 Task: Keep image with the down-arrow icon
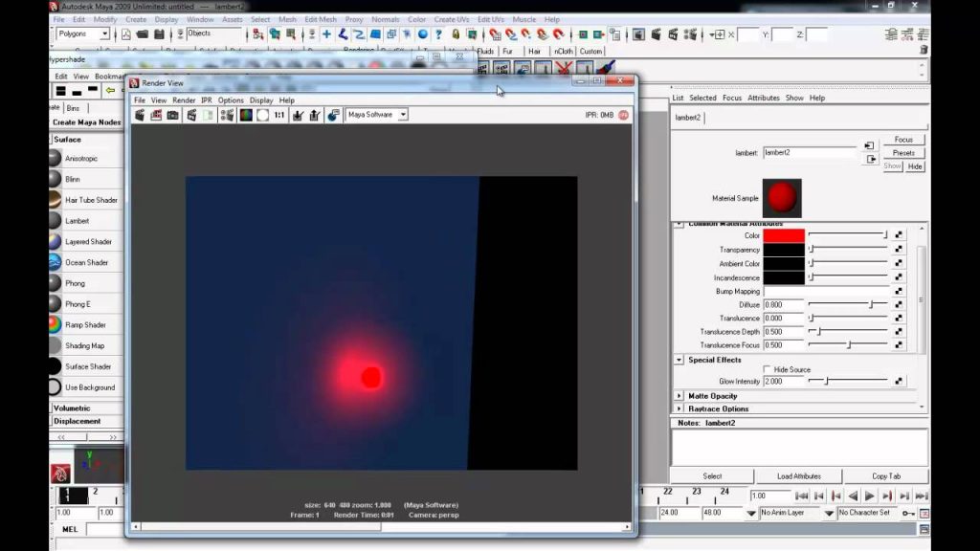click(299, 115)
